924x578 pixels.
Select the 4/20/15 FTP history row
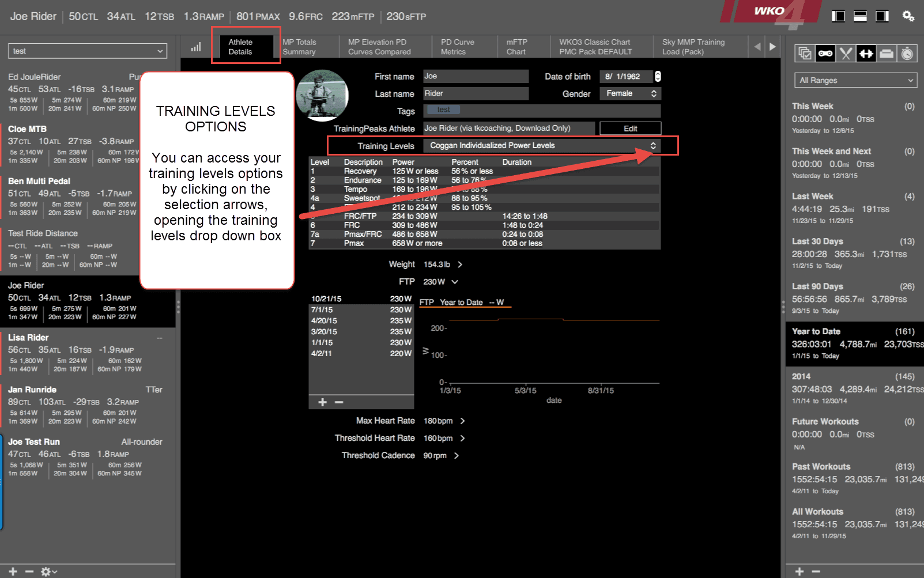click(x=361, y=321)
